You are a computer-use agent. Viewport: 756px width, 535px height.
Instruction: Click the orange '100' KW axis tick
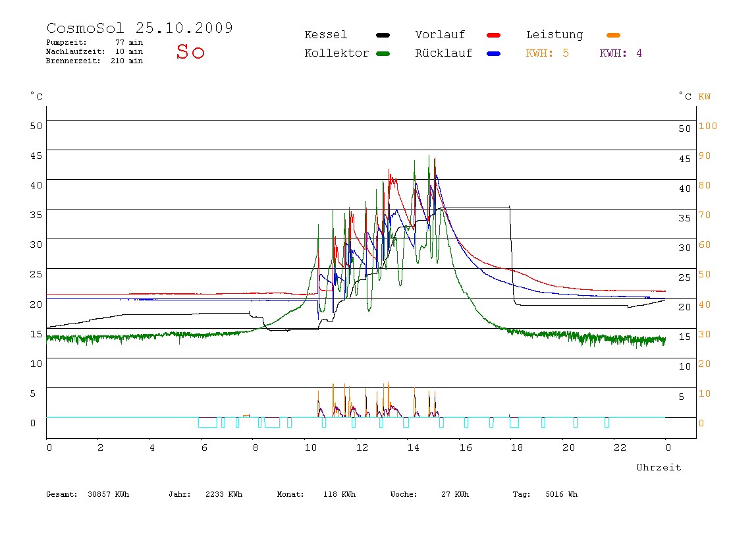(708, 126)
